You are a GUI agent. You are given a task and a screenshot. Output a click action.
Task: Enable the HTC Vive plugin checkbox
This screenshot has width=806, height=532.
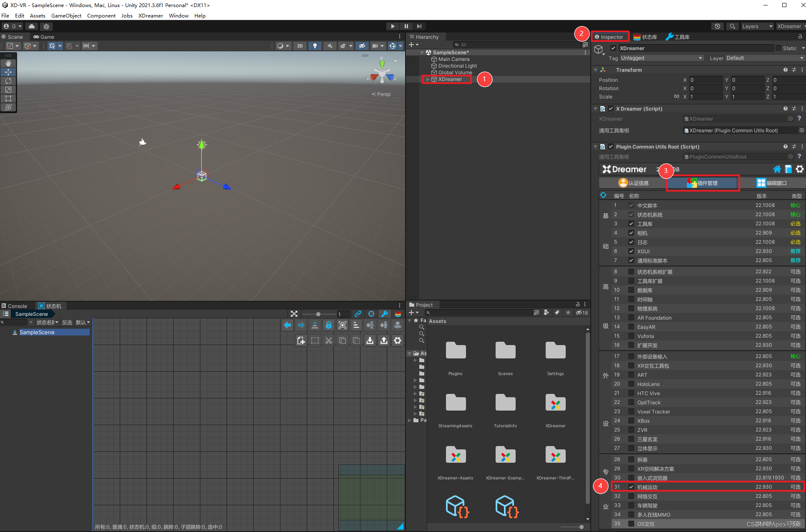(631, 393)
